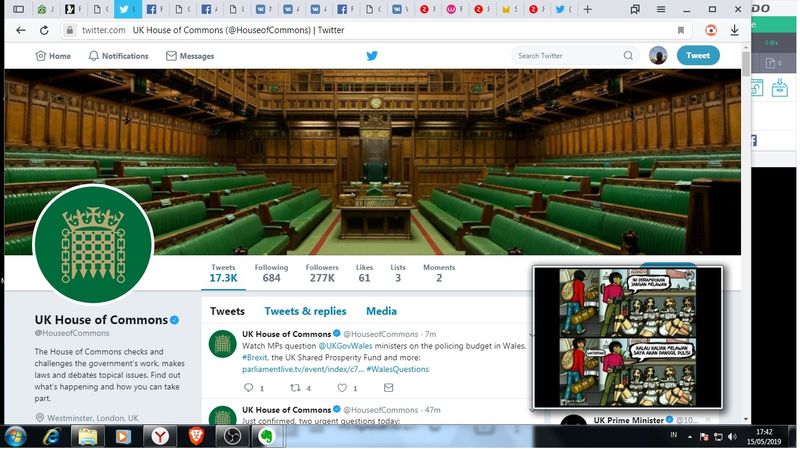Like the Wales policing budget tweet
The width and height of the screenshot is (800, 449).
pos(342,388)
